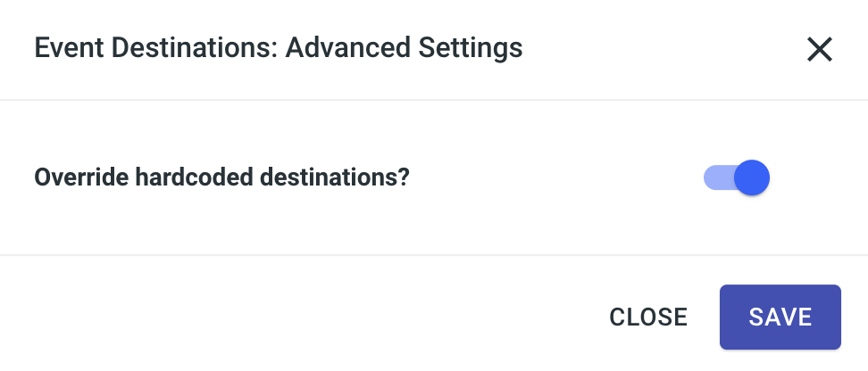
Task: Switch off the hardcoded destinations override
Action: (x=738, y=177)
